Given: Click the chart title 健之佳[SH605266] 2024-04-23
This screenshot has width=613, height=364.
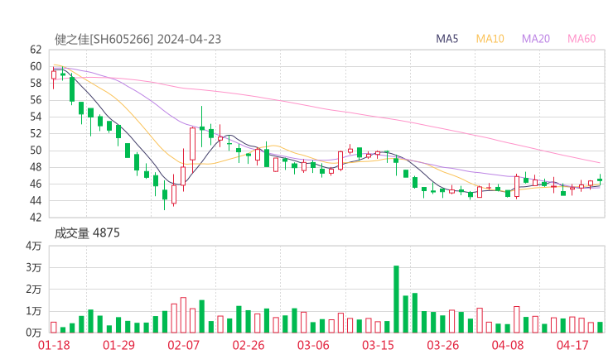Looking at the screenshot, I should click(138, 40).
